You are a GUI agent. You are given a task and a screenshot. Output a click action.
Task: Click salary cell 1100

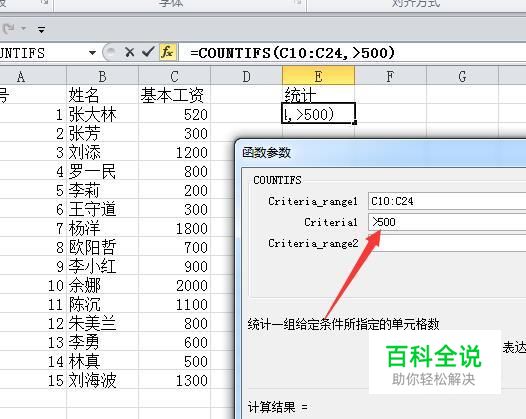[x=174, y=304]
